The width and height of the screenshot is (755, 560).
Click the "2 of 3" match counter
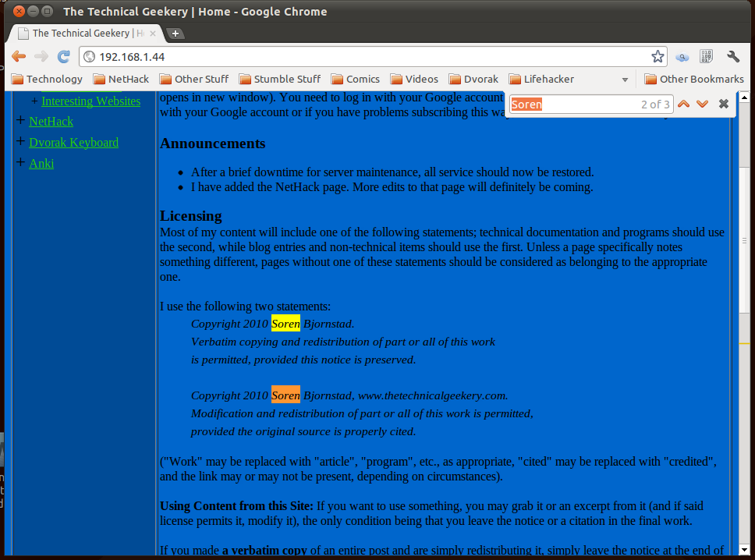coord(655,105)
